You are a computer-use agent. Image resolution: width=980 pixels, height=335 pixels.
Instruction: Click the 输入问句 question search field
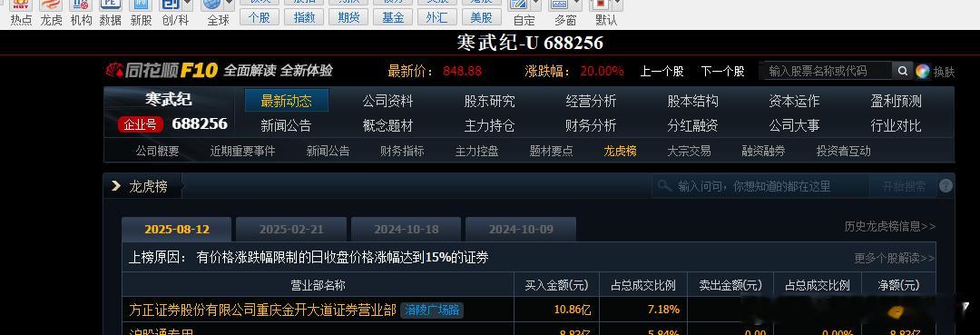click(760, 186)
